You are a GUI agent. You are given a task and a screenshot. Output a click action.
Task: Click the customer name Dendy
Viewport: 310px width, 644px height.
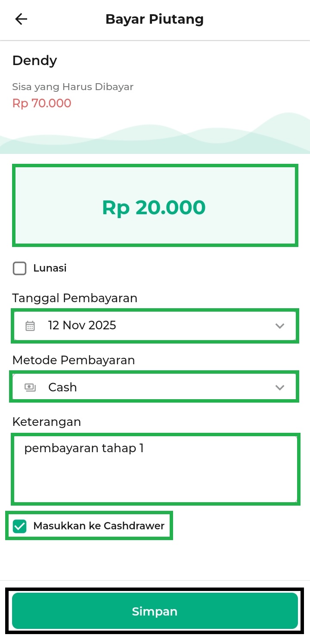point(34,60)
